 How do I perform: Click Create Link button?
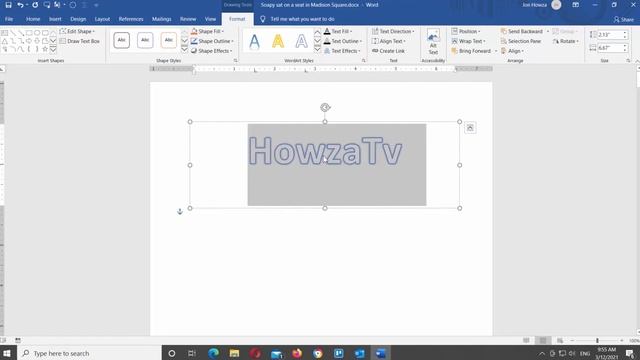(x=388, y=51)
